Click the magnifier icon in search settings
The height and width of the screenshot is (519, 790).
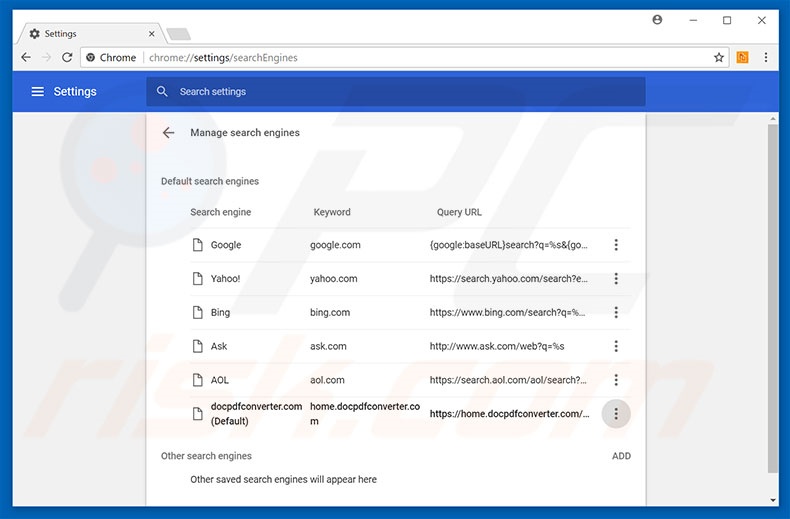tap(162, 92)
